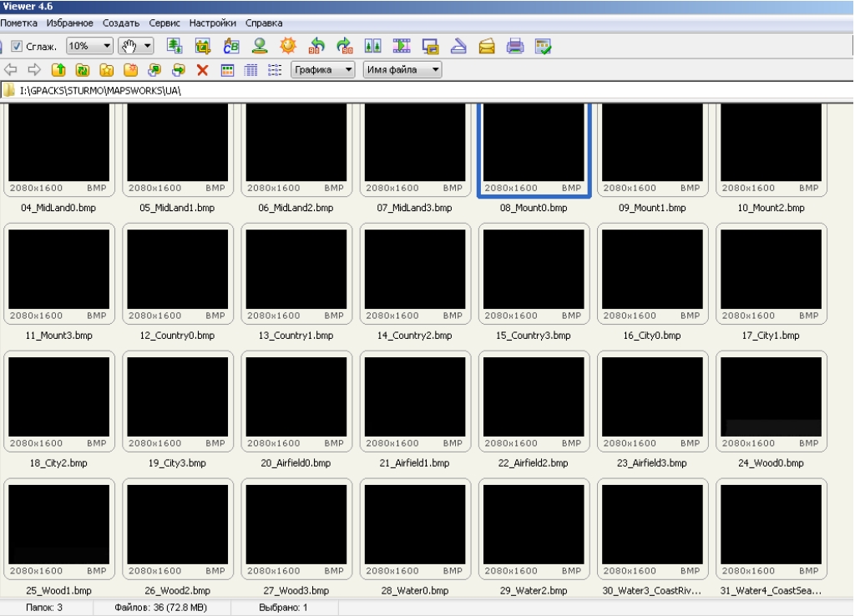Click the Print icon

click(x=515, y=47)
